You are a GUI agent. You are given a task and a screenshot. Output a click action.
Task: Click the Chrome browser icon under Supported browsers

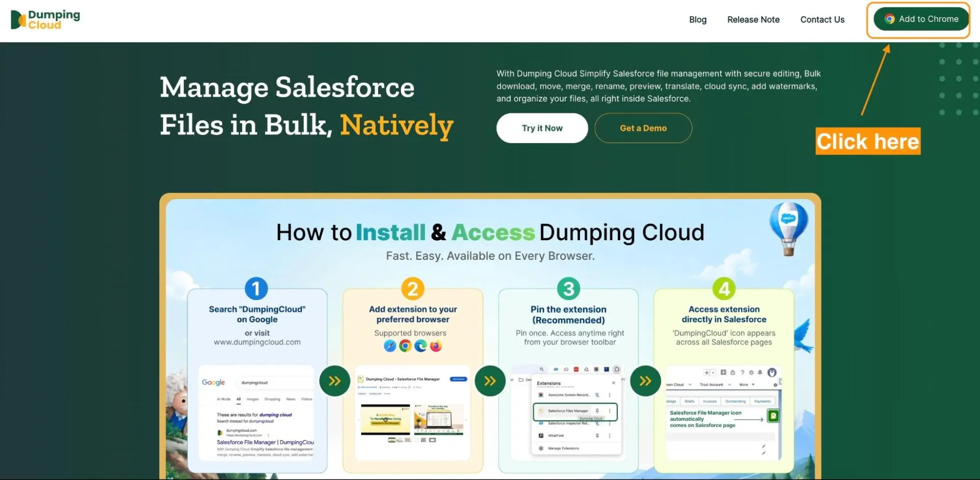coord(405,346)
